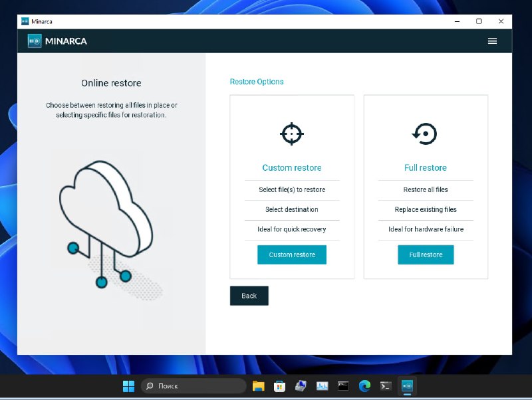Click the 'Ideal for hardware failure' line
The width and height of the screenshot is (532, 400).
pos(426,229)
